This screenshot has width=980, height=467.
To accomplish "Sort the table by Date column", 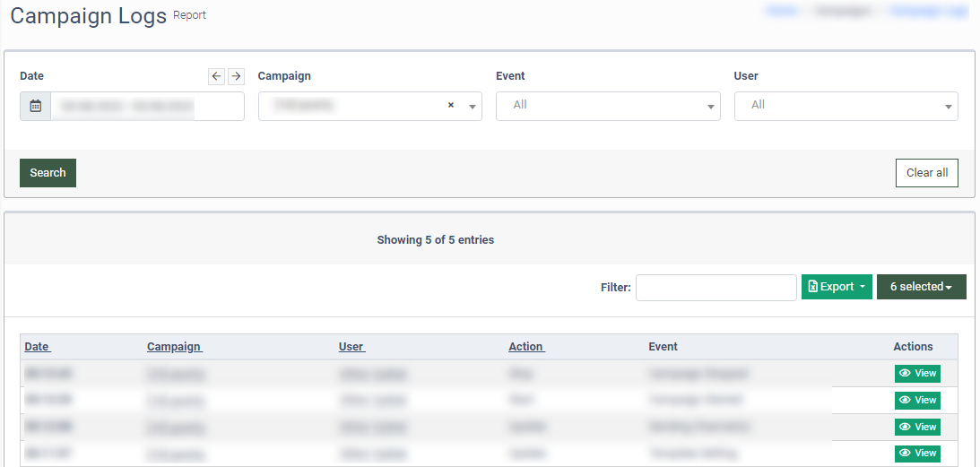I will click(37, 347).
